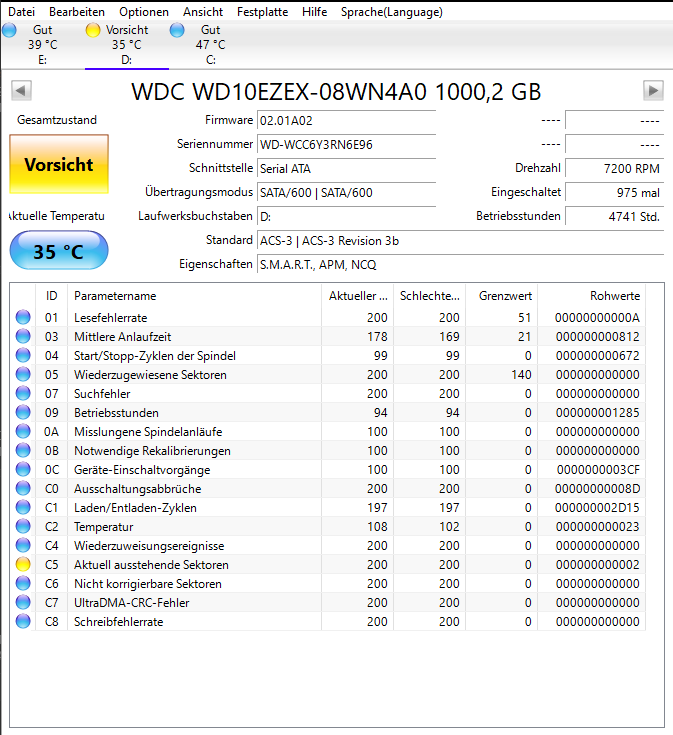Click status orb for UltraDMA-CRC-Fehler
The width and height of the screenshot is (673, 735).
[23, 602]
